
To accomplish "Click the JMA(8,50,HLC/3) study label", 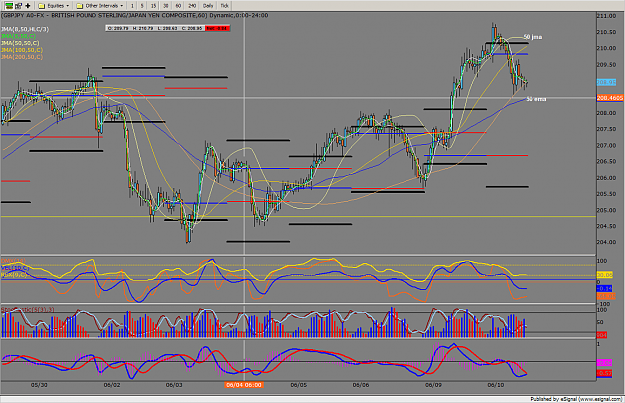I will point(25,29).
